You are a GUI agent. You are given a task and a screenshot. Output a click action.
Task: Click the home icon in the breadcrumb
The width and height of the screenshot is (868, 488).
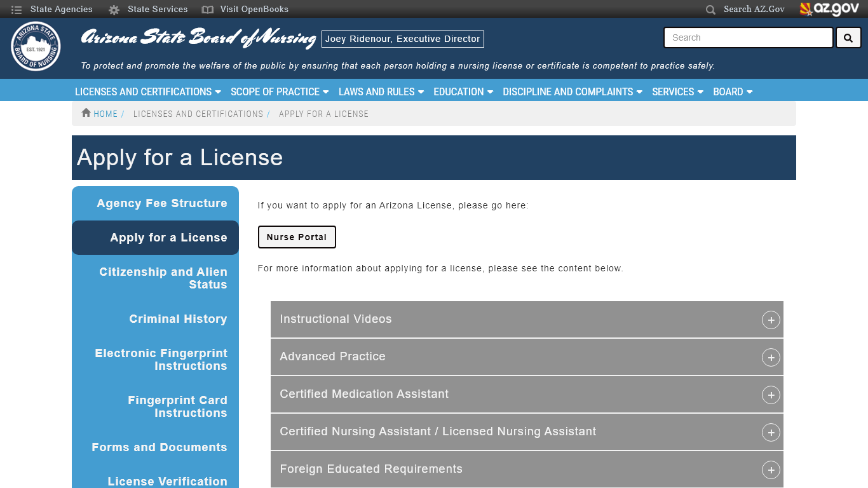(x=85, y=112)
